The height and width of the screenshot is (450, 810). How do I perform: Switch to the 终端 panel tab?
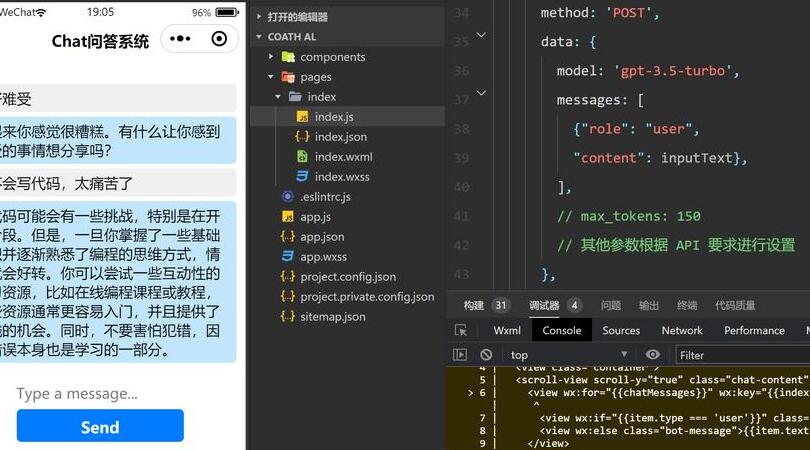pyautogui.click(x=687, y=305)
